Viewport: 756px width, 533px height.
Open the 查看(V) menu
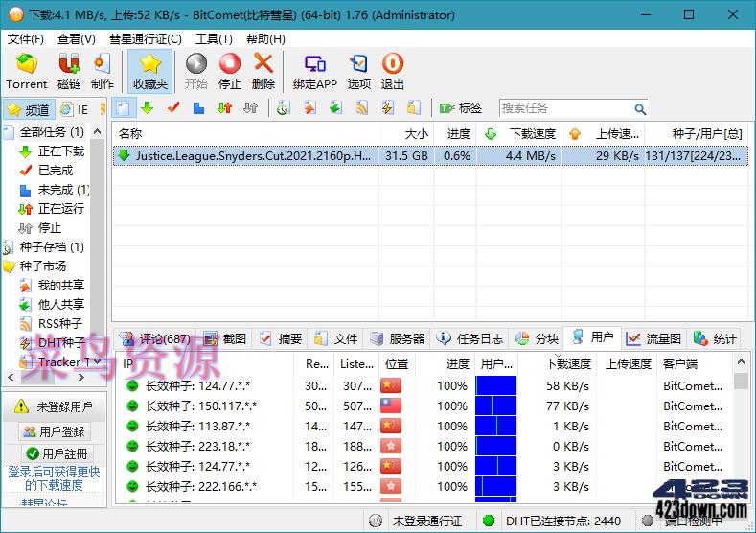(77, 39)
